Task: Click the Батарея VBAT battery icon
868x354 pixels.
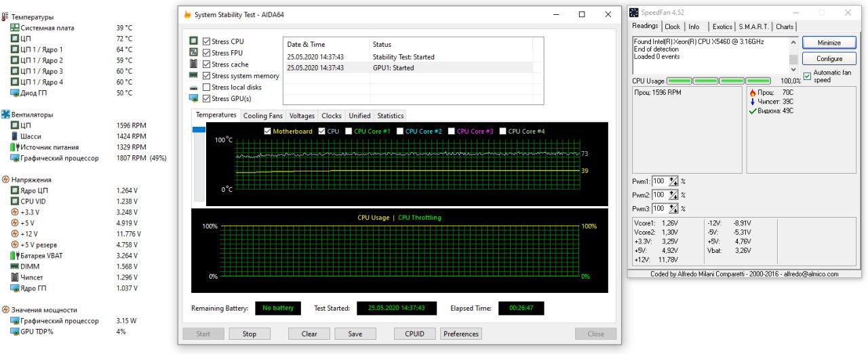Action: coord(15,256)
